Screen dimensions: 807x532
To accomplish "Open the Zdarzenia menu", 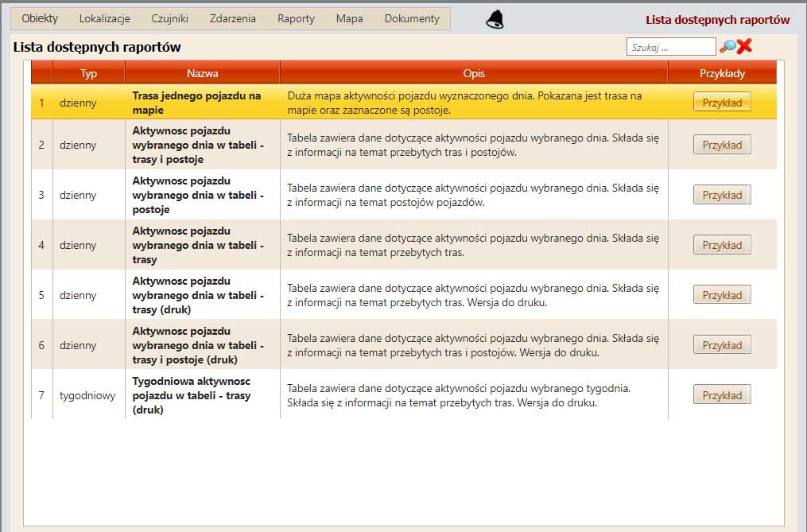I will tap(233, 18).
